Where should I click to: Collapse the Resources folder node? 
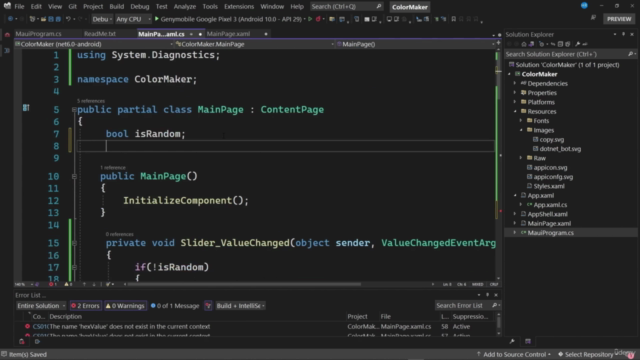(x=515, y=111)
